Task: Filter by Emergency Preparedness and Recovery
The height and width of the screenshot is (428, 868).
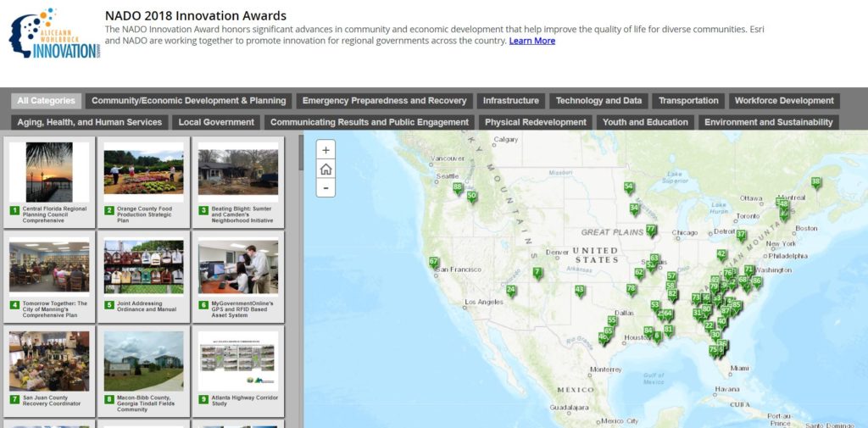Action: [x=384, y=101]
